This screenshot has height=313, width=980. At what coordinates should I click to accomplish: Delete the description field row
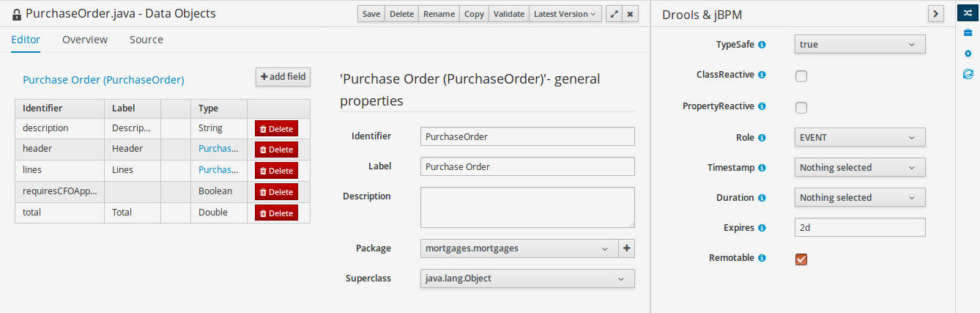(276, 129)
